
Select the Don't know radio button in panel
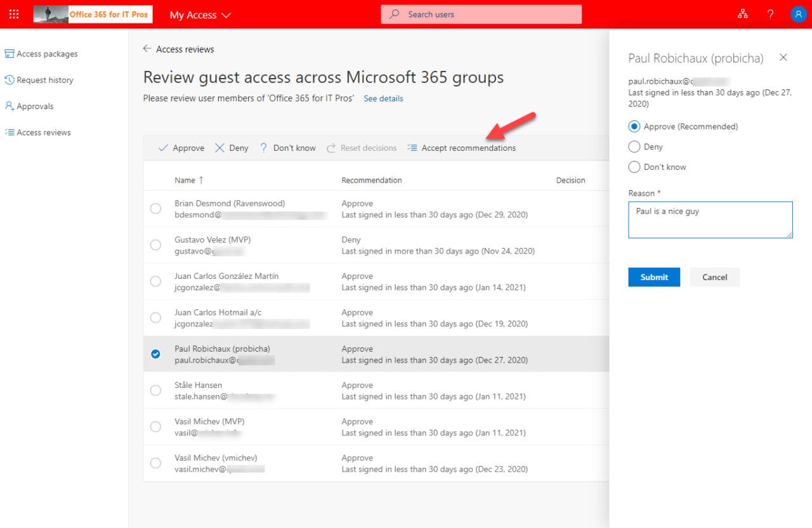[x=634, y=167]
